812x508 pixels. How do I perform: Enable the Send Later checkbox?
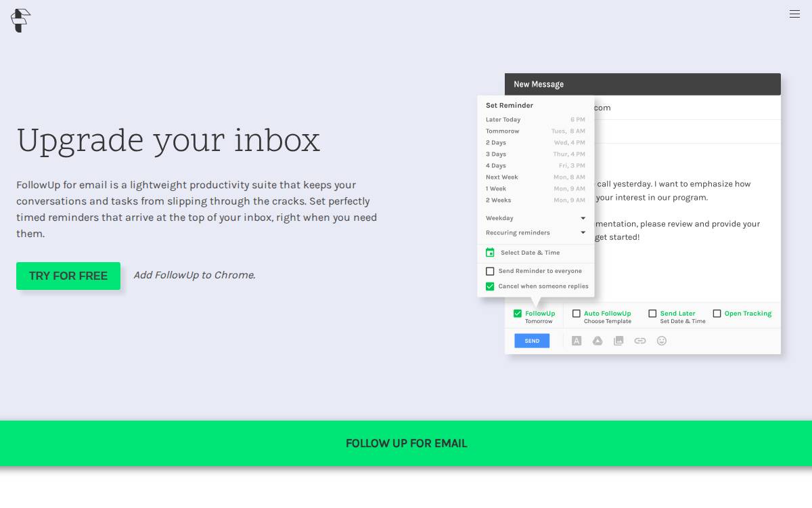pyautogui.click(x=652, y=314)
